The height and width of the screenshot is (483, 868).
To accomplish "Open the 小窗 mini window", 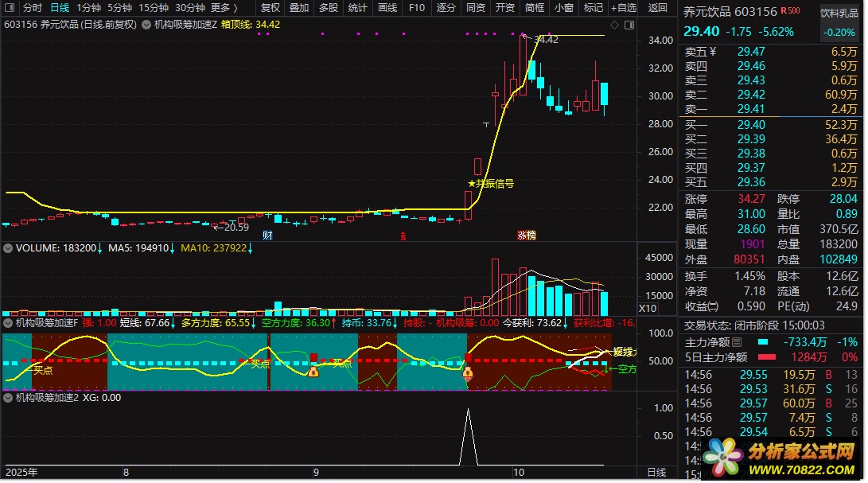I will (x=563, y=8).
